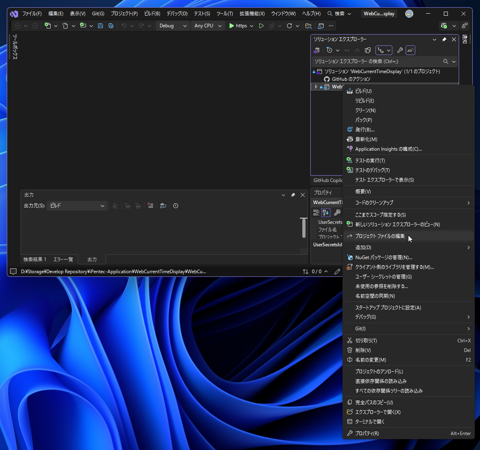Expand the Web project node arrow
Image resolution: width=480 pixels, height=450 pixels.
(316, 87)
